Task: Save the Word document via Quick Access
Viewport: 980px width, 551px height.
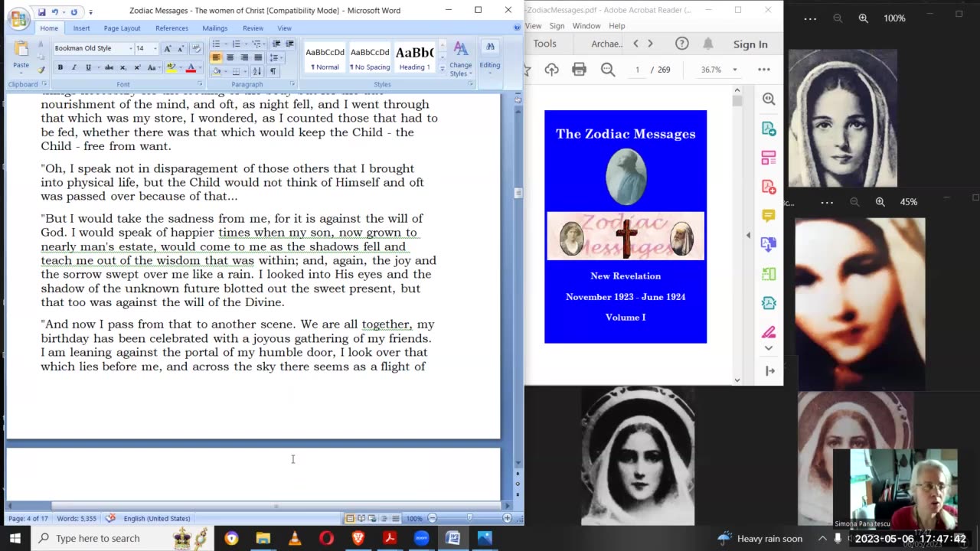Action: click(x=41, y=11)
